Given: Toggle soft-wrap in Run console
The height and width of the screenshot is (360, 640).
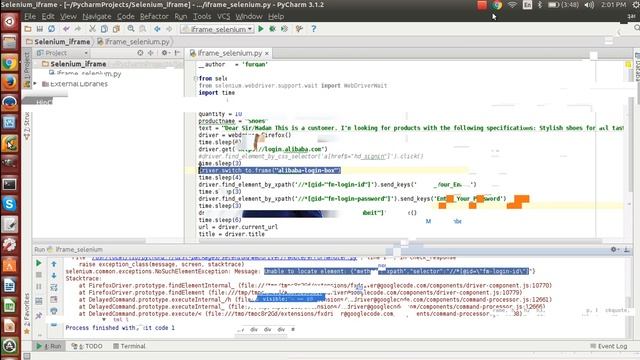Looking at the screenshot, I should pos(54,287).
